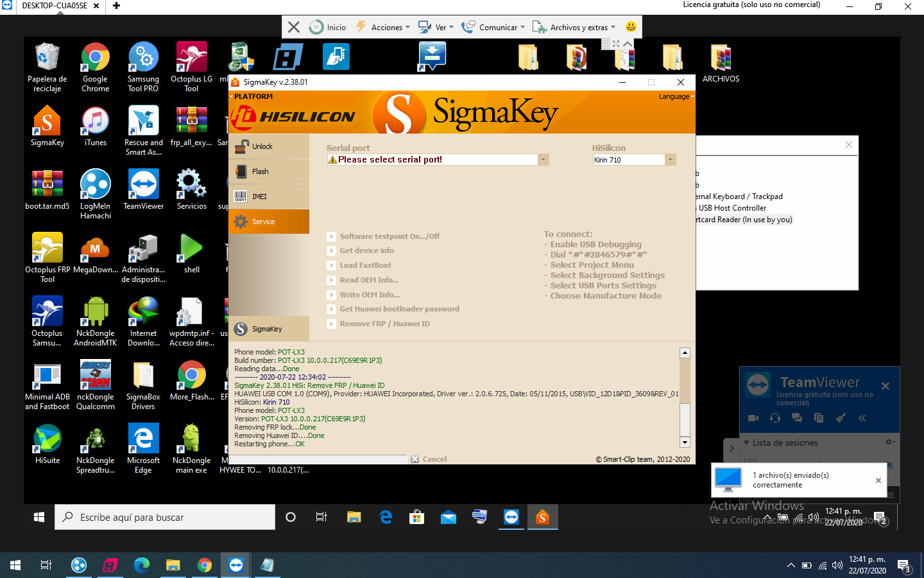Expand the Comunicar dropdown menu
The height and width of the screenshot is (578, 924).
coord(493,27)
